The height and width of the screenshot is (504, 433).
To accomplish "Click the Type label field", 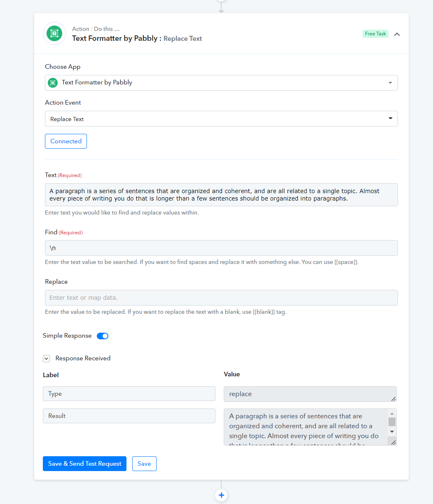I will click(129, 394).
